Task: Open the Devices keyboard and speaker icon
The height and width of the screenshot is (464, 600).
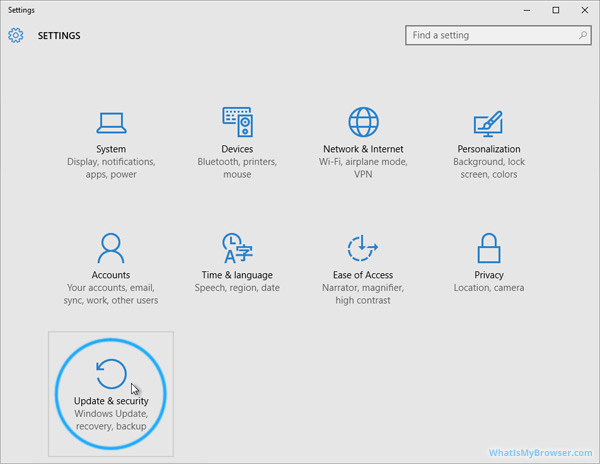Action: tap(237, 122)
